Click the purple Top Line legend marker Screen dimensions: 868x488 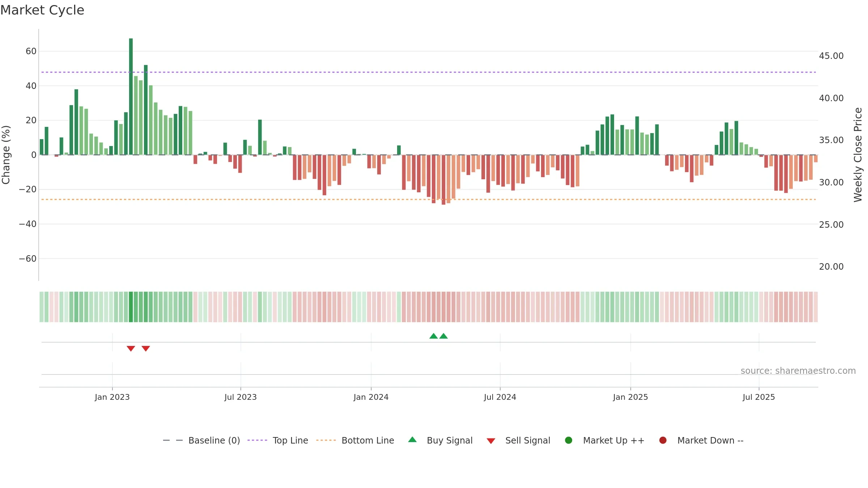click(257, 440)
